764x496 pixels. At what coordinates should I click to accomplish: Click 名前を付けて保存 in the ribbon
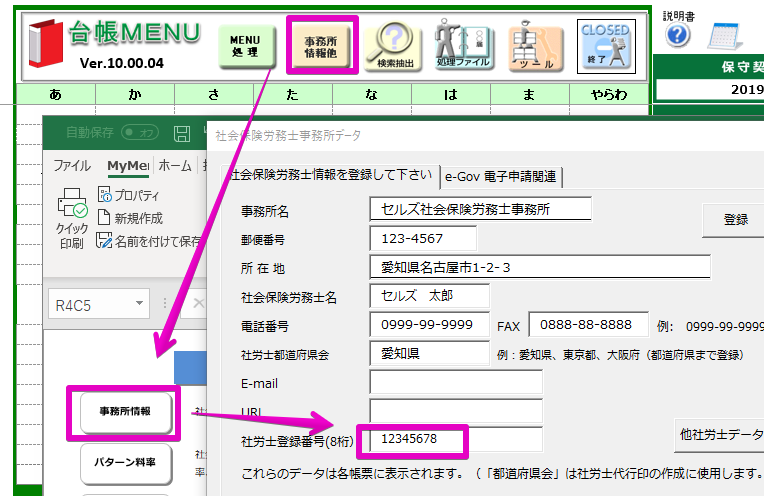click(149, 241)
